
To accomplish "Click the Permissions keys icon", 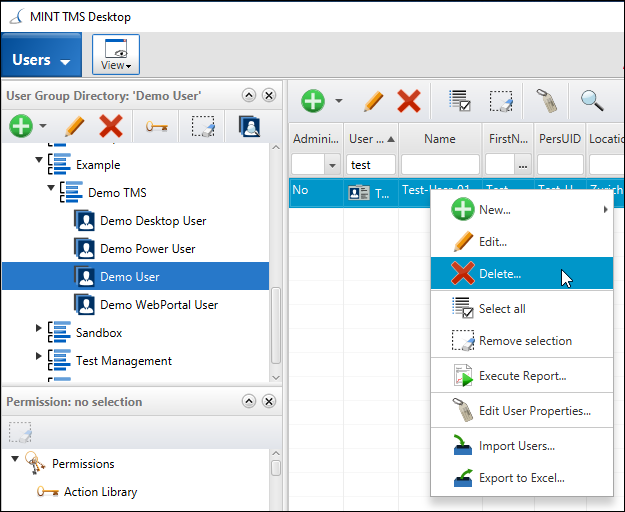I will tap(35, 463).
